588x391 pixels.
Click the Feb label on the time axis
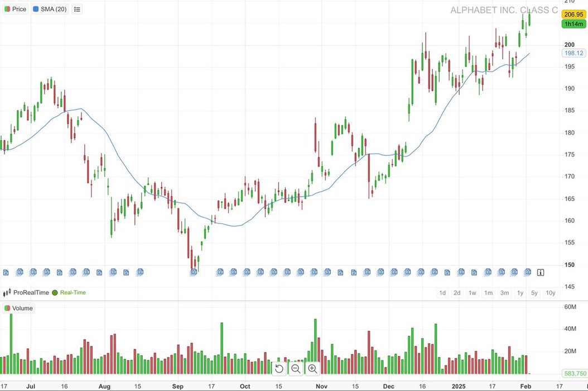(526, 386)
